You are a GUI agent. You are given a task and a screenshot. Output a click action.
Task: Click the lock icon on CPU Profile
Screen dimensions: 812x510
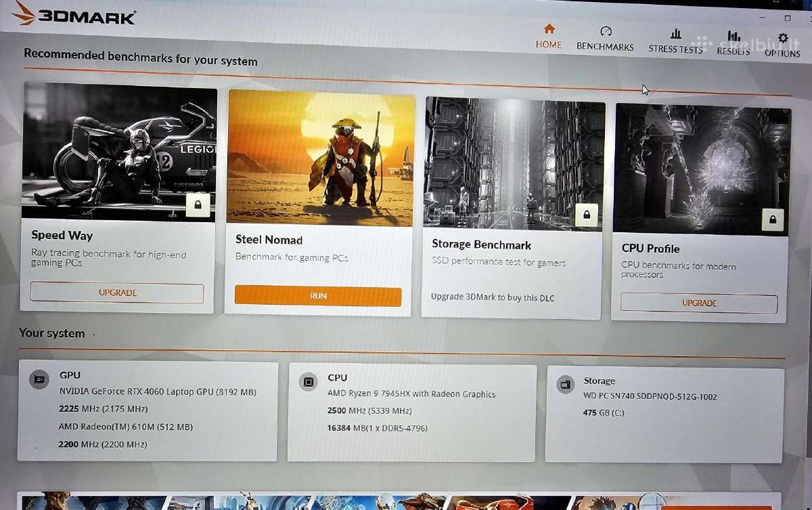772,219
